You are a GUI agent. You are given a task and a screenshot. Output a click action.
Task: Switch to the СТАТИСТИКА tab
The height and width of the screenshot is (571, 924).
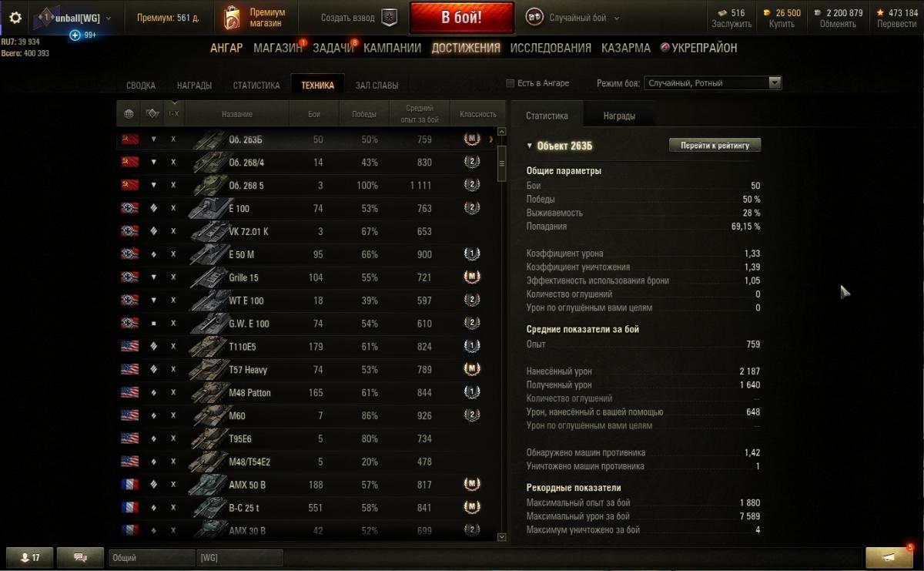tap(256, 86)
